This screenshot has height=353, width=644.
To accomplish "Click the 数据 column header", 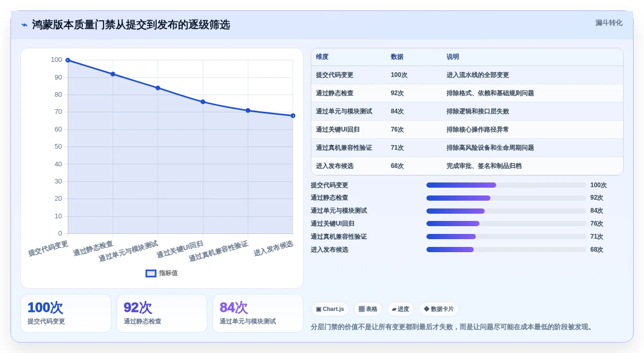I will [397, 57].
